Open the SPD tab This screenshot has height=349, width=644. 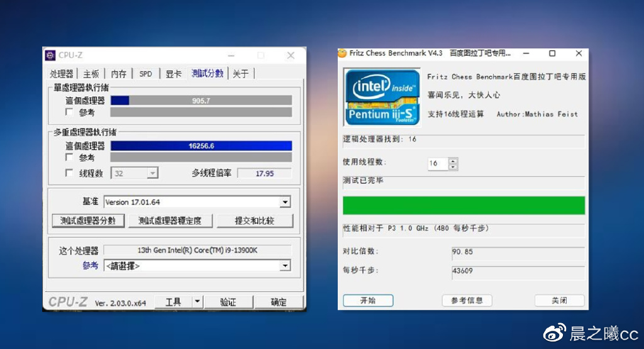click(146, 74)
